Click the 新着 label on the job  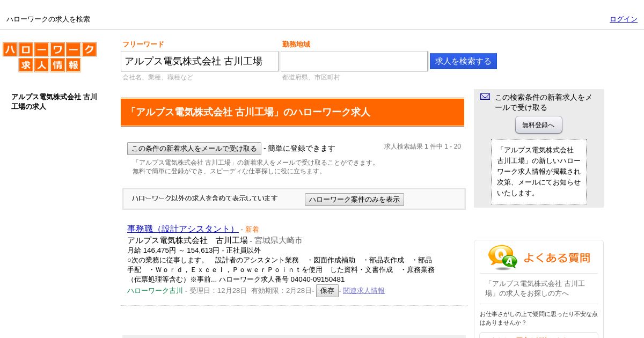[x=252, y=230]
